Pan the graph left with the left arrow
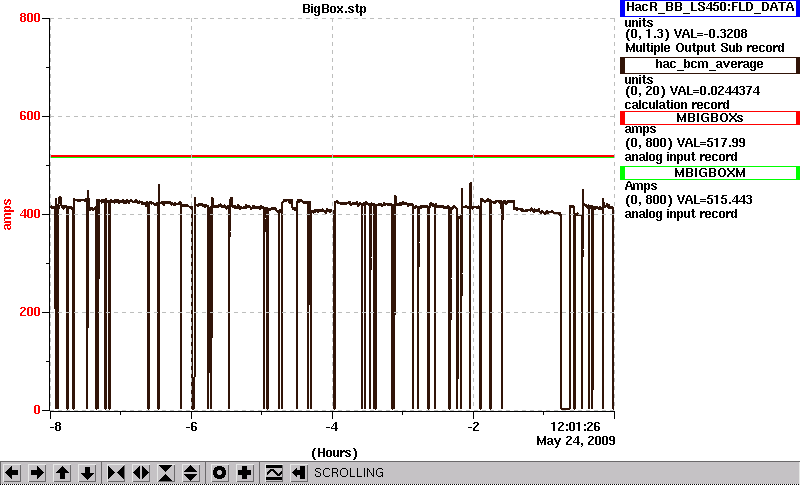 pos(12,473)
